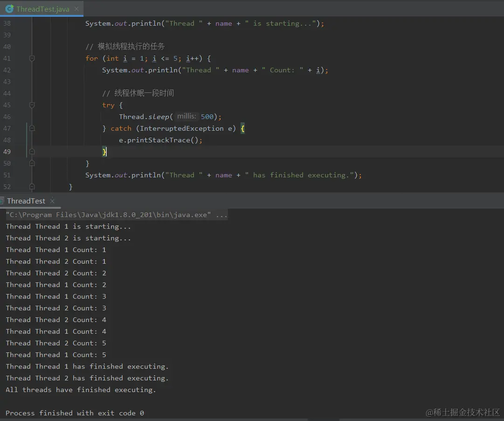Viewport: 504px width, 421px height.
Task: Collapse the try block fold at line 45
Action: pos(32,105)
